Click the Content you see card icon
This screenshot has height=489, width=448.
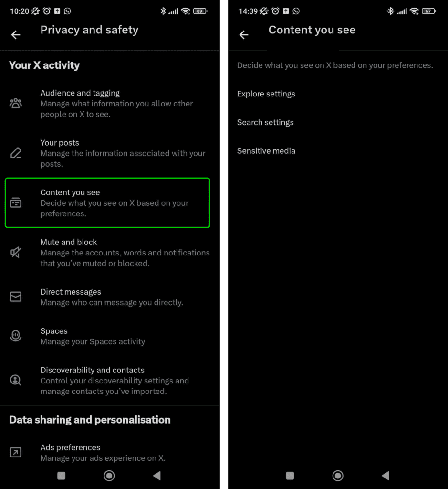pyautogui.click(x=16, y=202)
